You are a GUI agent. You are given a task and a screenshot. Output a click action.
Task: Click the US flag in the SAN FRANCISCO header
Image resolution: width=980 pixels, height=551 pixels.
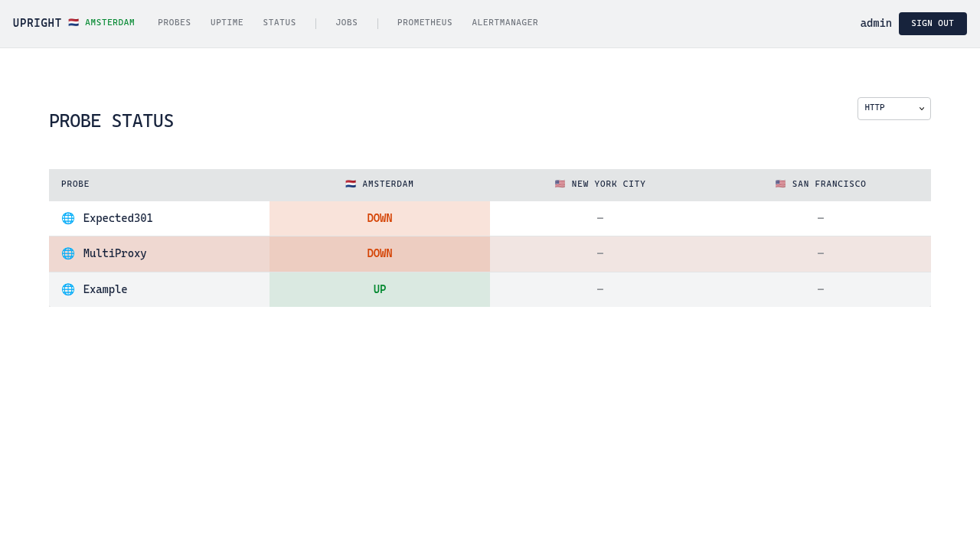click(780, 184)
